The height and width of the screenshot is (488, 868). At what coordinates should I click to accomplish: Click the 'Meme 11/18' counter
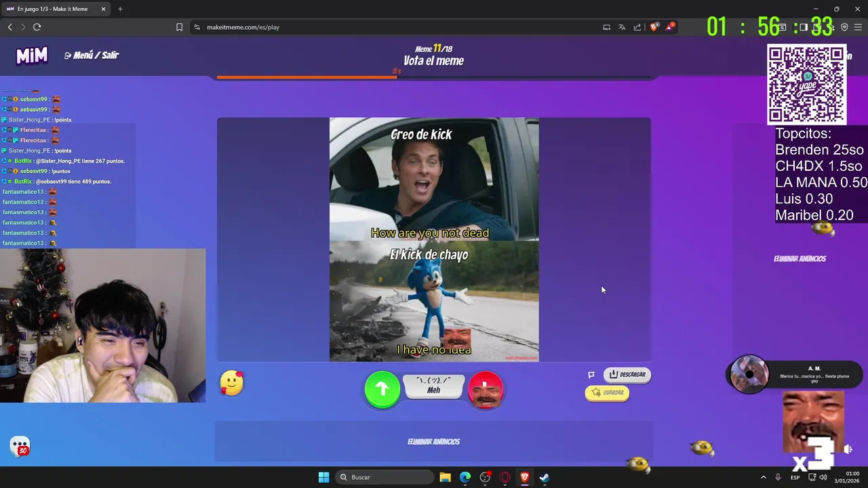pos(434,49)
